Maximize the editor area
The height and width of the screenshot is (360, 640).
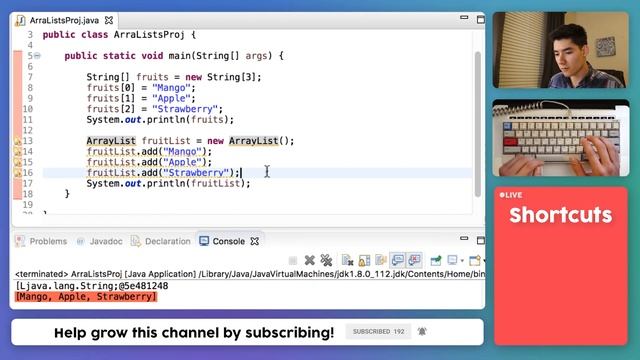(481, 19)
